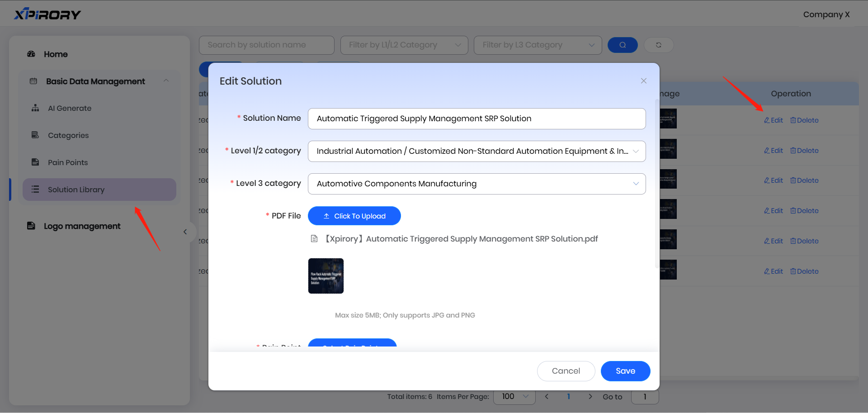Click the Pain Points sidebar icon
The image size is (868, 413).
(x=35, y=162)
